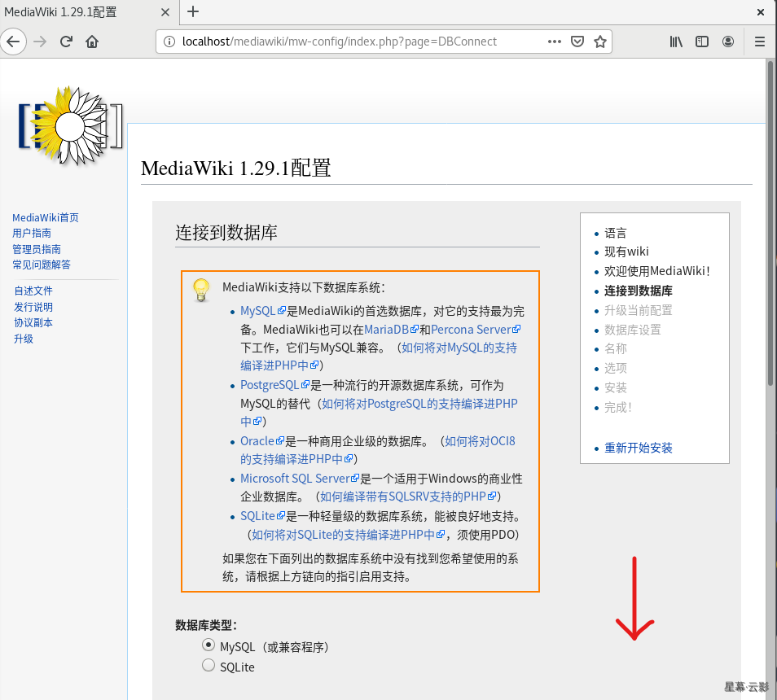
Task: Open the PostgreSQL external link
Action: coord(270,385)
